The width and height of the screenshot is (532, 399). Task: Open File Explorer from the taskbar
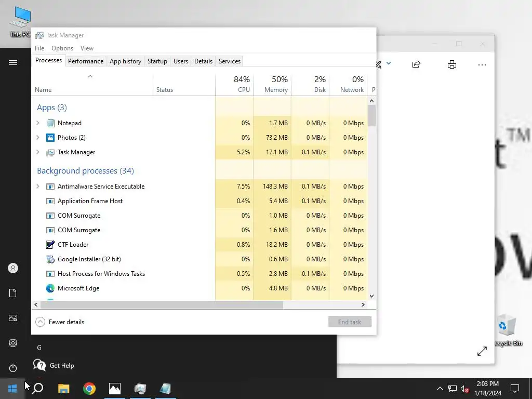coord(63,389)
